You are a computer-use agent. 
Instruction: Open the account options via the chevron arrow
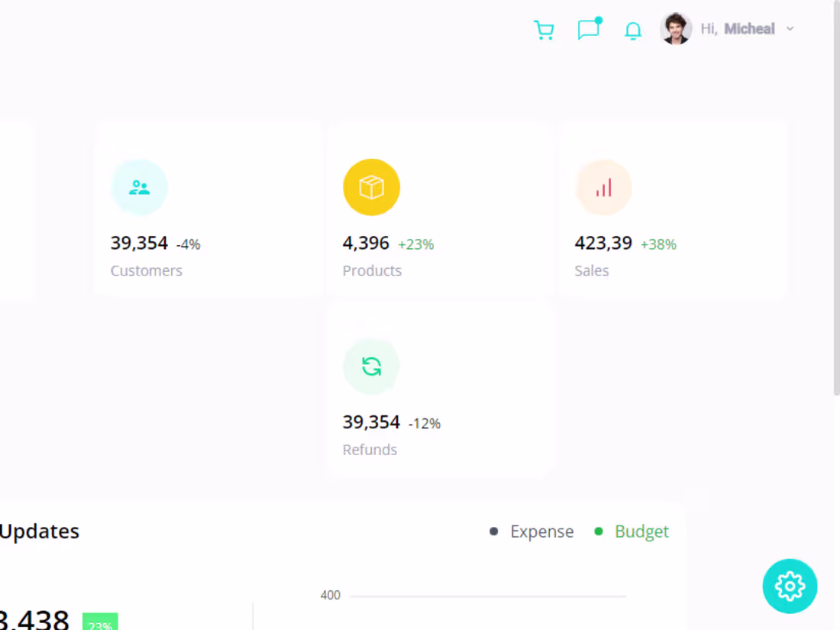point(790,28)
